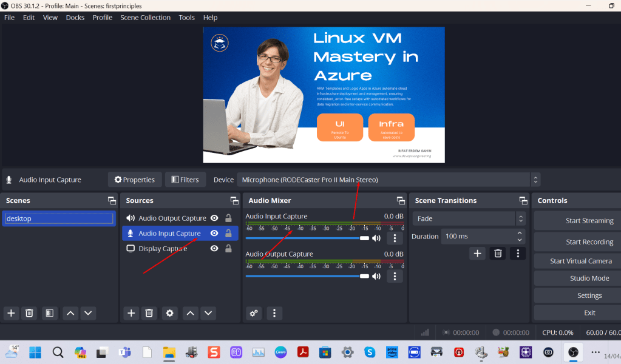Lock the Audio Input Capture source
621x364 pixels.
228,233
